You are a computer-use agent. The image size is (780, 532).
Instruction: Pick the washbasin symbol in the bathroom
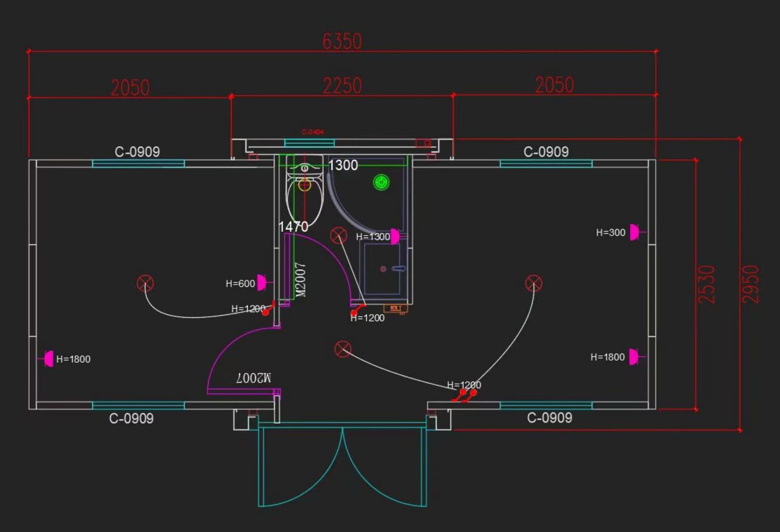click(383, 269)
